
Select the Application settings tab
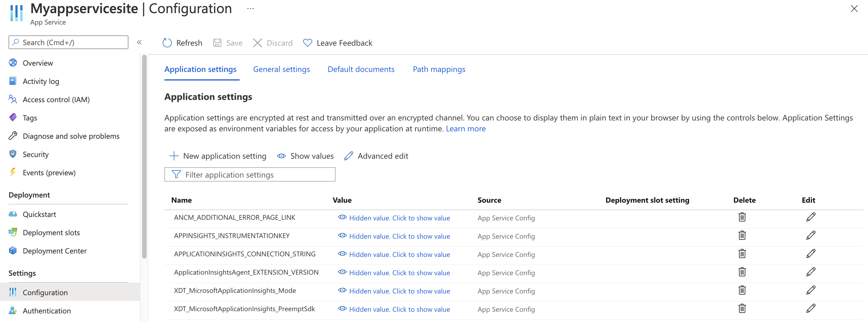(201, 69)
